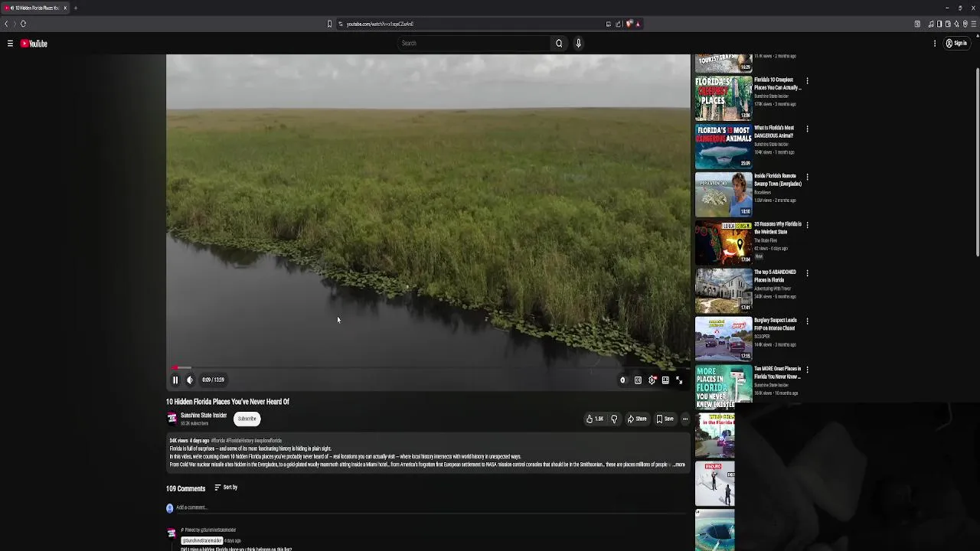Open the Sunshine State Insider channel name link

(x=204, y=416)
